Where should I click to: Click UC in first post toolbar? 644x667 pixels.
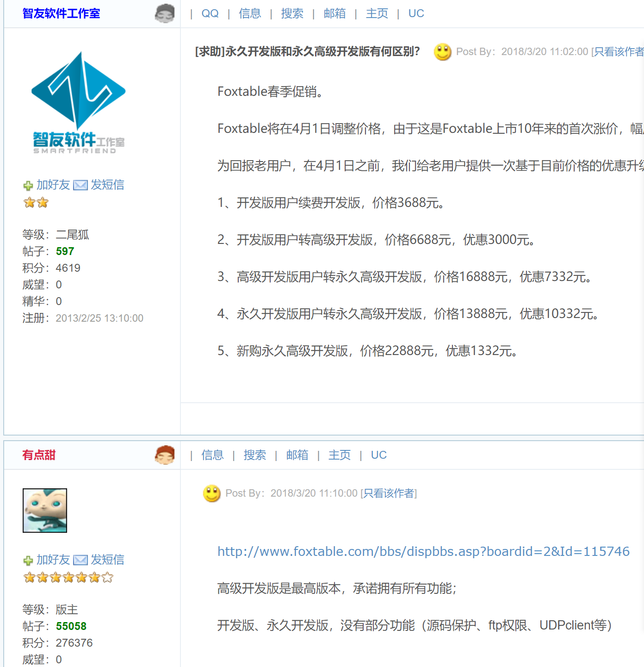[x=416, y=13]
